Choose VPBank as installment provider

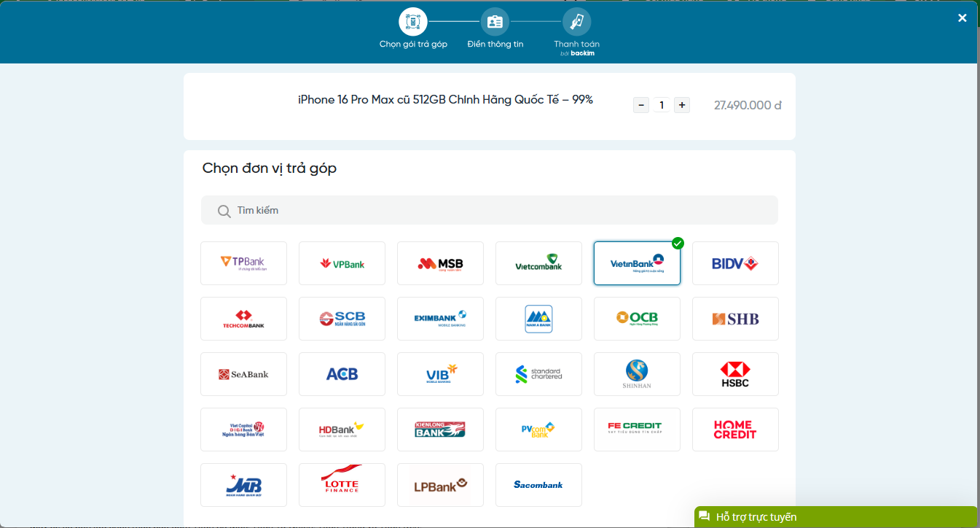click(342, 263)
